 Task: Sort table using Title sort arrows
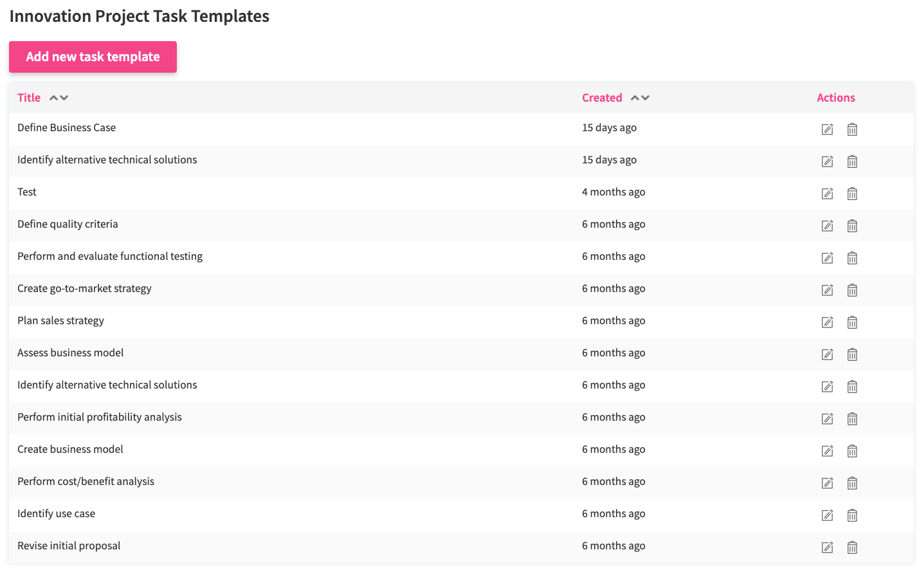tap(59, 98)
